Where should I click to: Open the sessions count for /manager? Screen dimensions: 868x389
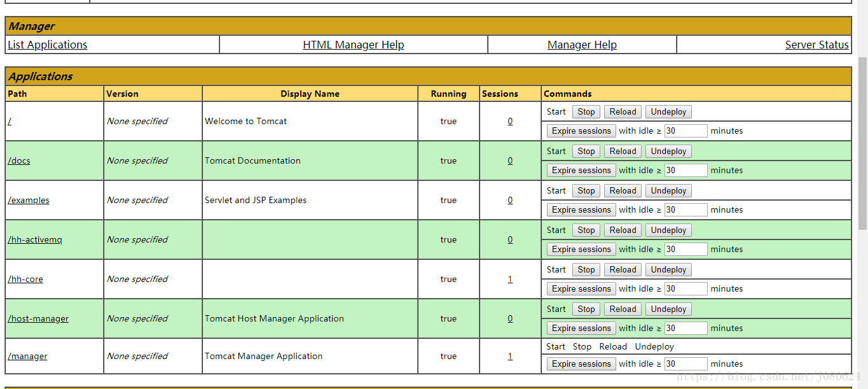[510, 356]
